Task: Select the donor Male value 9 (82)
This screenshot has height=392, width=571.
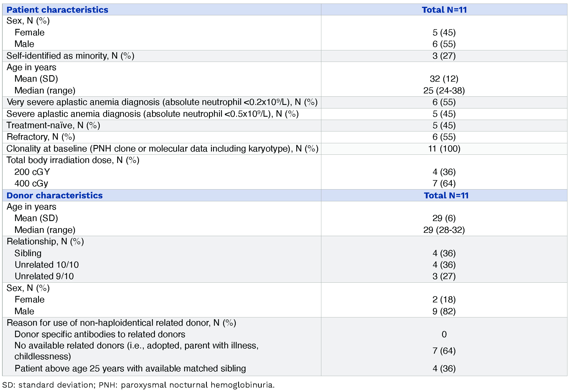Action: 444,311
